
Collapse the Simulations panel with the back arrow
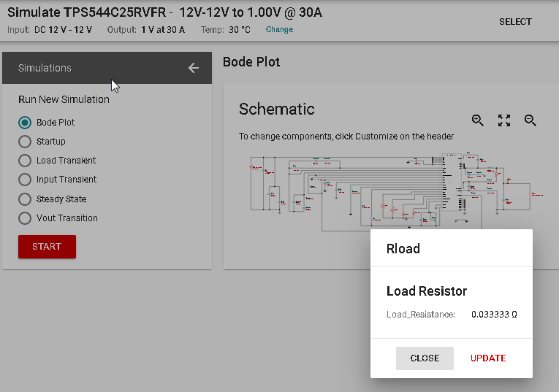pyautogui.click(x=194, y=68)
